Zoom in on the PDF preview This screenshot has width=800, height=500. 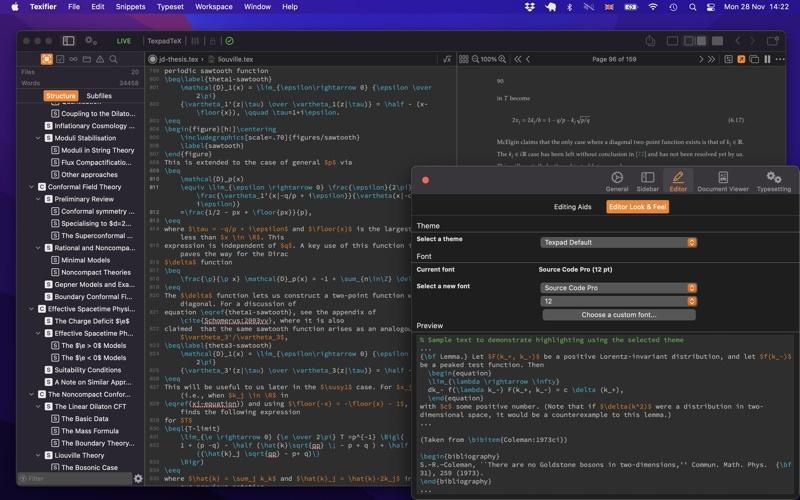[502, 59]
